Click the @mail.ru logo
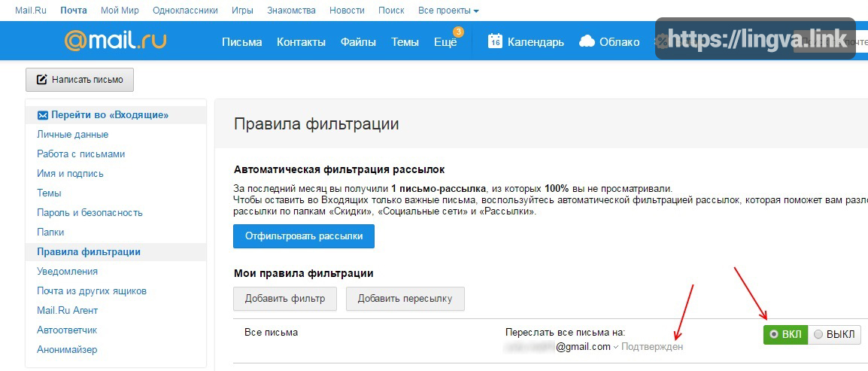Viewport: 868px width, 371px height. pyautogui.click(x=115, y=41)
